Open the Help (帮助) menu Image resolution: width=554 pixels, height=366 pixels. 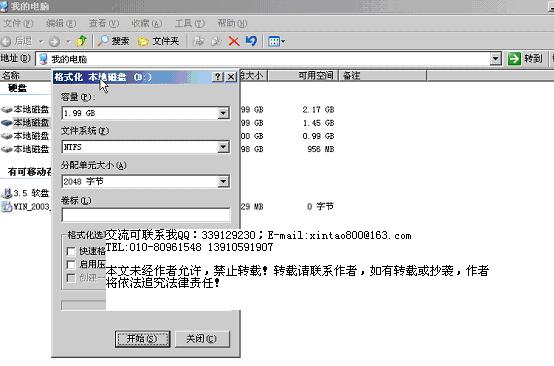tap(232, 23)
